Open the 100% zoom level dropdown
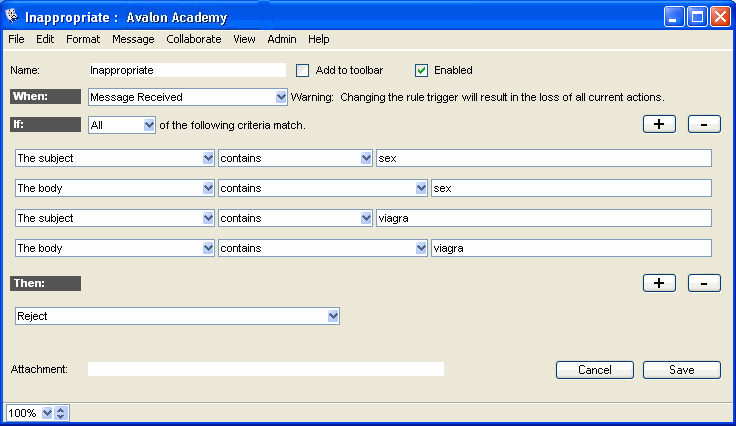The width and height of the screenshot is (736, 426). click(46, 413)
